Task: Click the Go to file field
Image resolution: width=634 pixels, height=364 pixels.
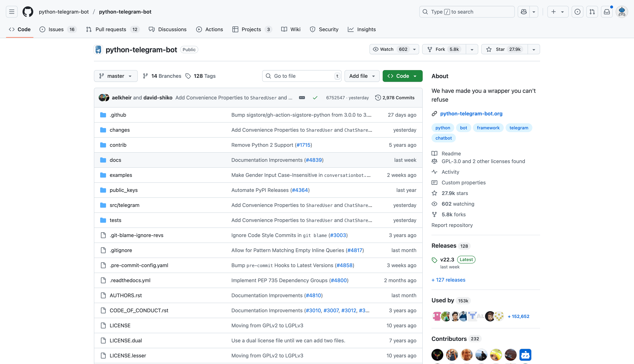Action: point(302,76)
